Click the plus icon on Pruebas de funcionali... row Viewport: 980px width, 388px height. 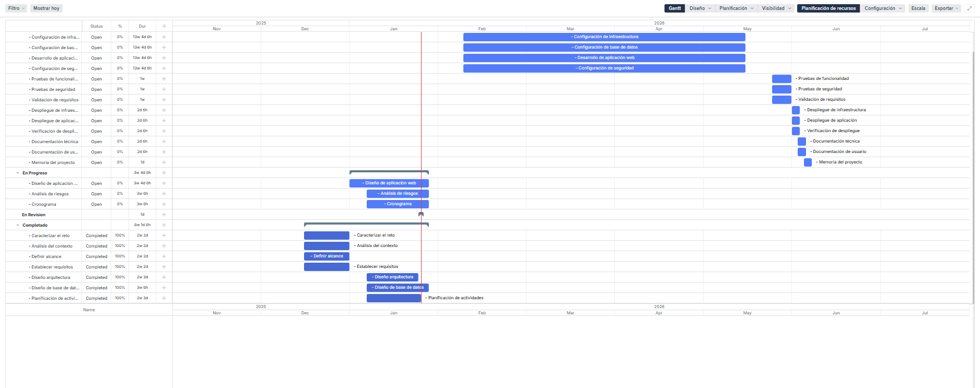pyautogui.click(x=164, y=79)
